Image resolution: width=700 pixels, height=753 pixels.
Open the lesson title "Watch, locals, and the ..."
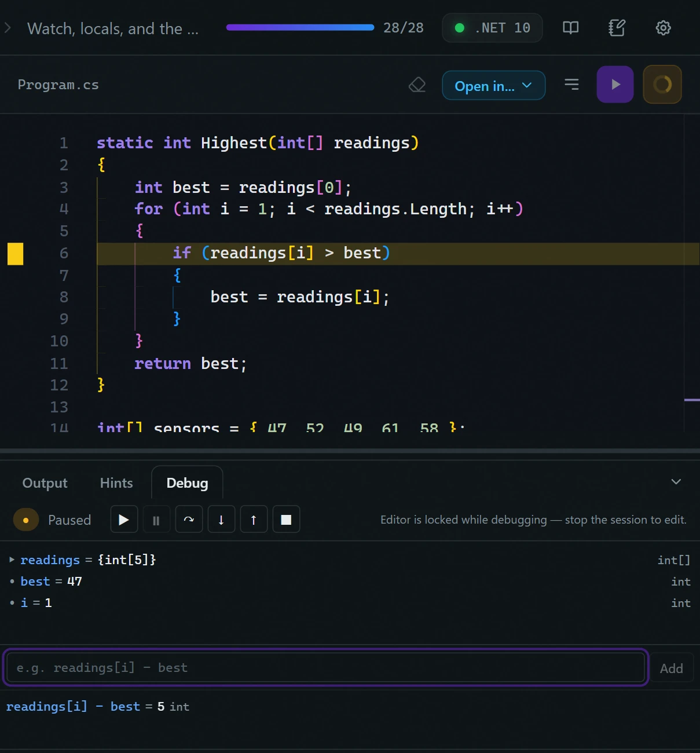tap(113, 28)
